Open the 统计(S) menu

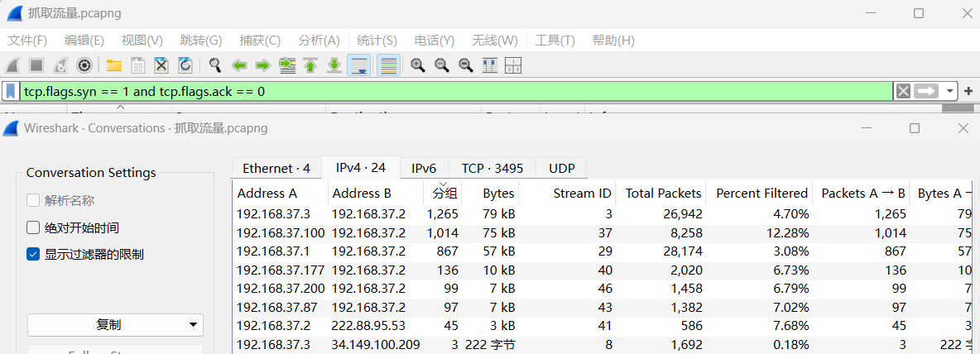point(377,41)
